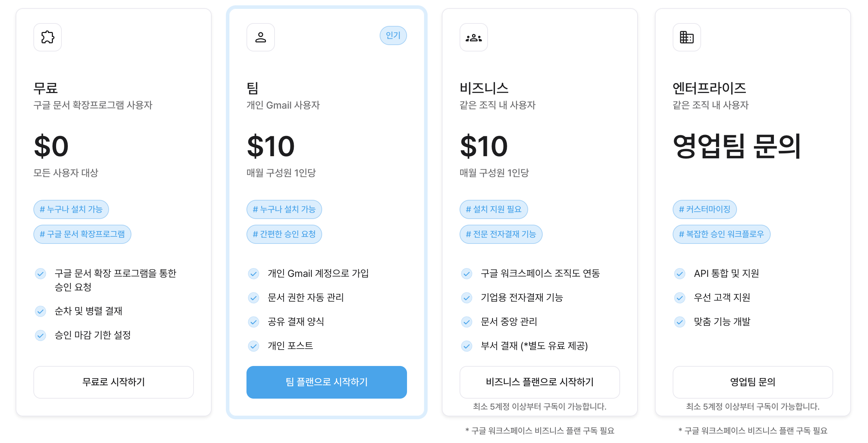Select the '# 간편한 승인 요청' tag
The height and width of the screenshot is (443, 868).
pyautogui.click(x=284, y=234)
